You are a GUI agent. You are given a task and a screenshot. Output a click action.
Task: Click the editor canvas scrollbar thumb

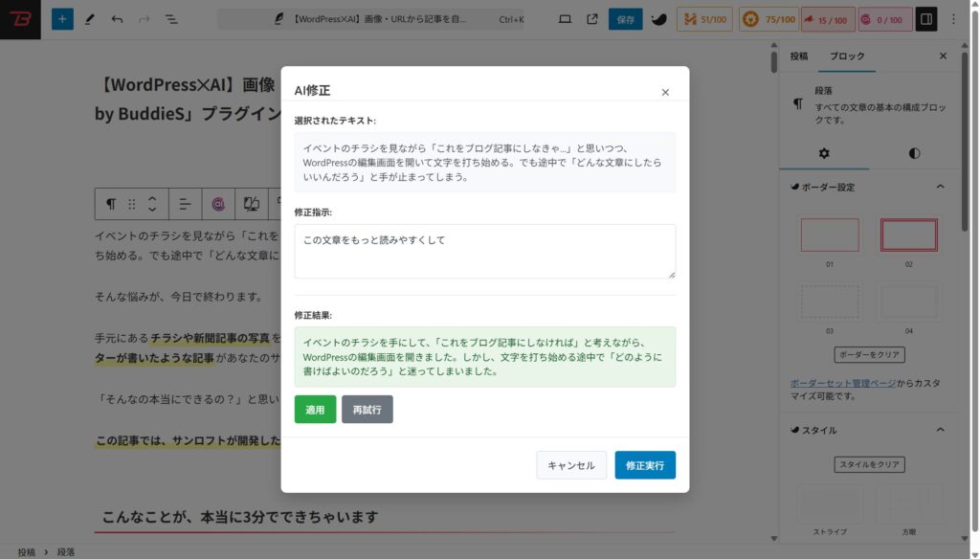click(773, 62)
